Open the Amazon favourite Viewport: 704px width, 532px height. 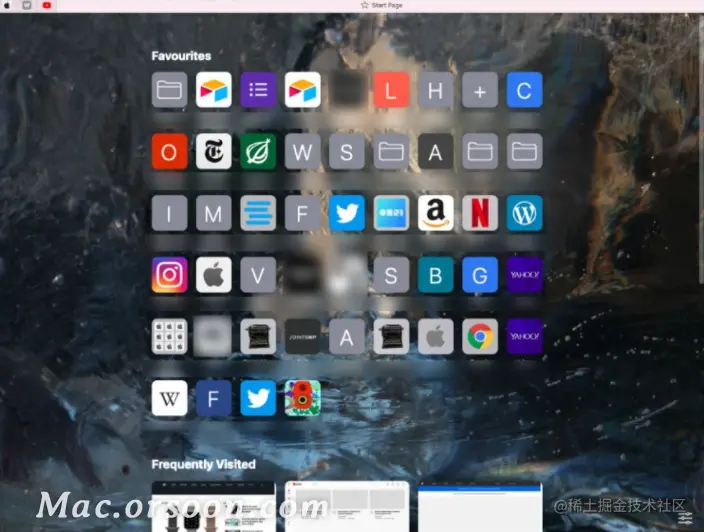point(436,213)
